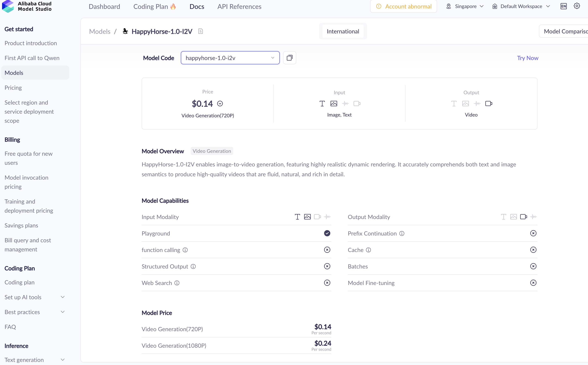Click the video icon in the Output Modality row
This screenshot has height=365, width=588.
point(523,217)
